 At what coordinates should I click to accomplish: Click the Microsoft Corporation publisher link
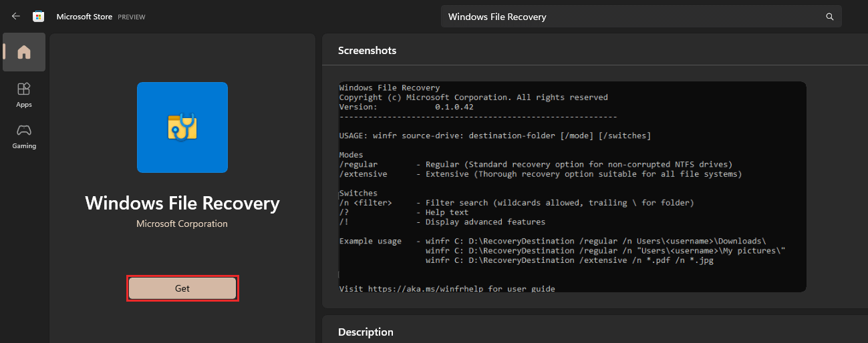click(182, 224)
